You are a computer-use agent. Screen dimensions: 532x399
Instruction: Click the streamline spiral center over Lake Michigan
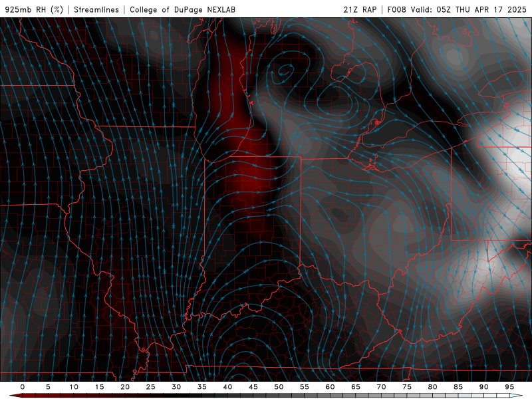point(283,72)
